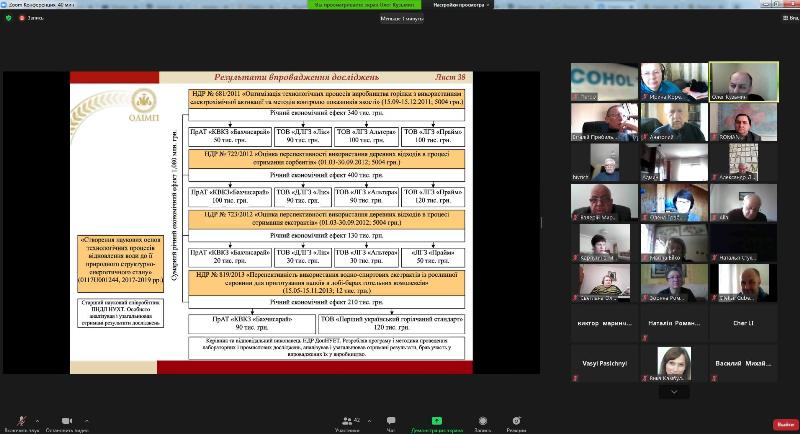800x434 pixels.
Task: Open audio options arrow beside microphone
Action: click(x=37, y=421)
